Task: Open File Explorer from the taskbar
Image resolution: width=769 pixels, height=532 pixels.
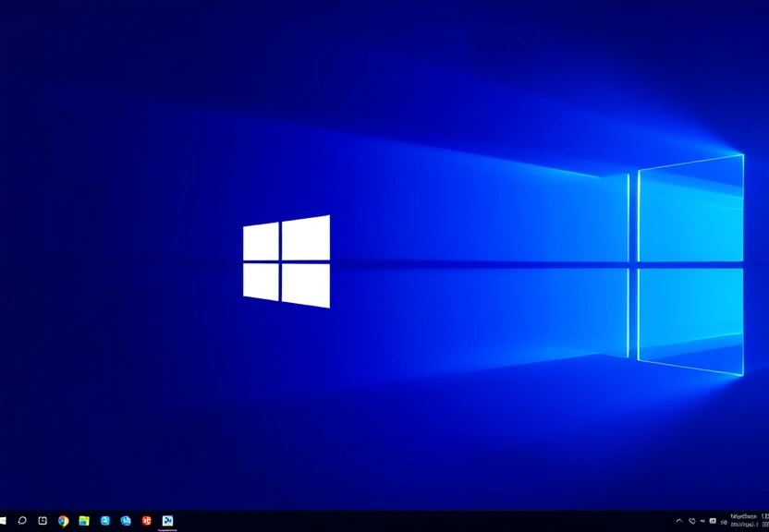Action: point(85,520)
